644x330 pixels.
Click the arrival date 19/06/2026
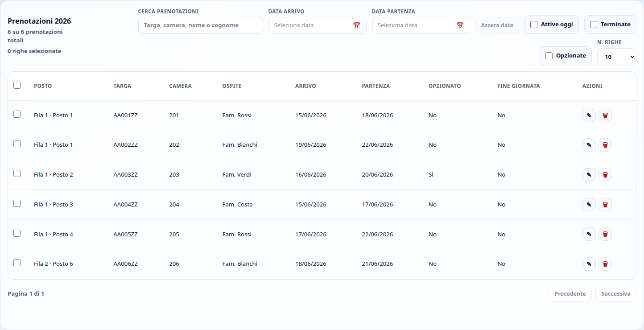[311, 145]
